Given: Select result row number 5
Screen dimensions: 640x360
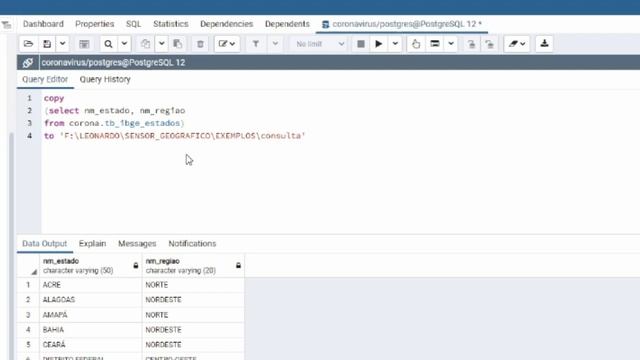Looking at the screenshot, I should pos(28,344).
